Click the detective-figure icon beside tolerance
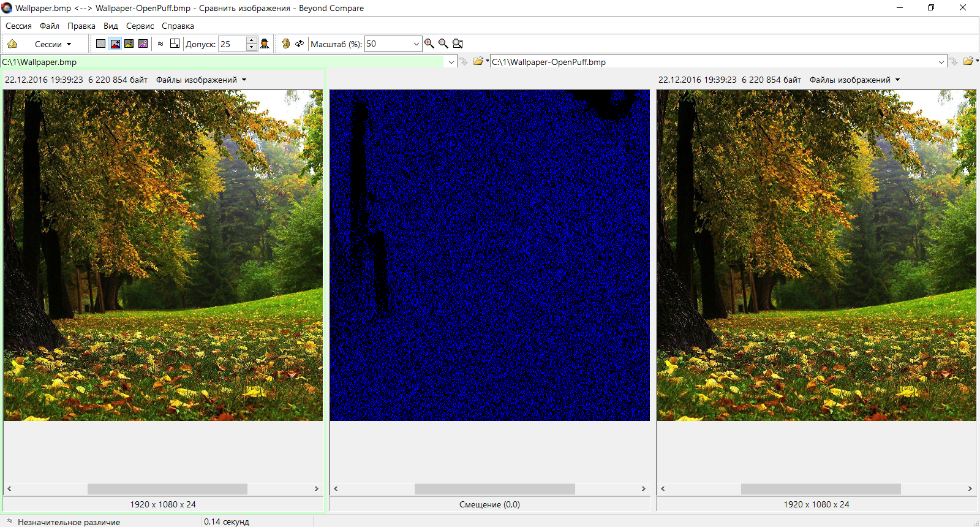 (265, 44)
